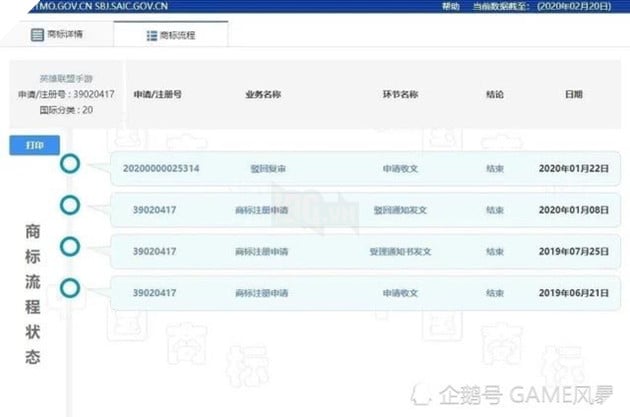Screen dimensions: 630x417
Task: Click the date 2019年07月25日
Action: (574, 251)
